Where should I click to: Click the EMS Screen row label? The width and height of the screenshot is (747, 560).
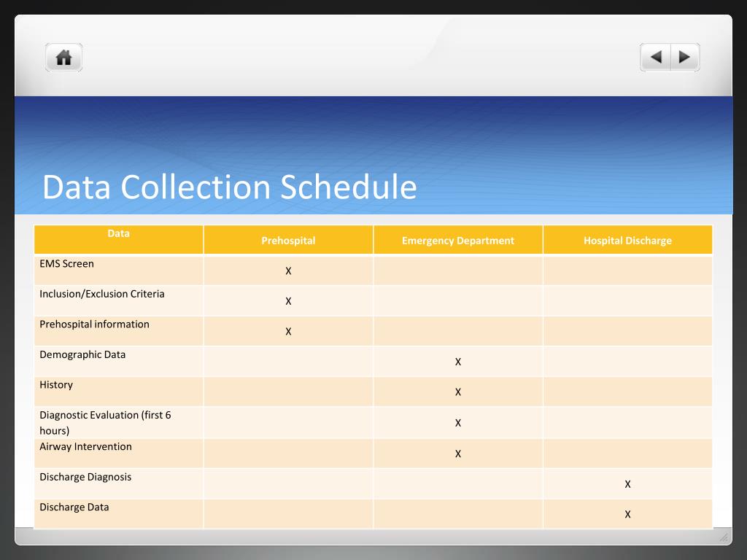tap(66, 264)
